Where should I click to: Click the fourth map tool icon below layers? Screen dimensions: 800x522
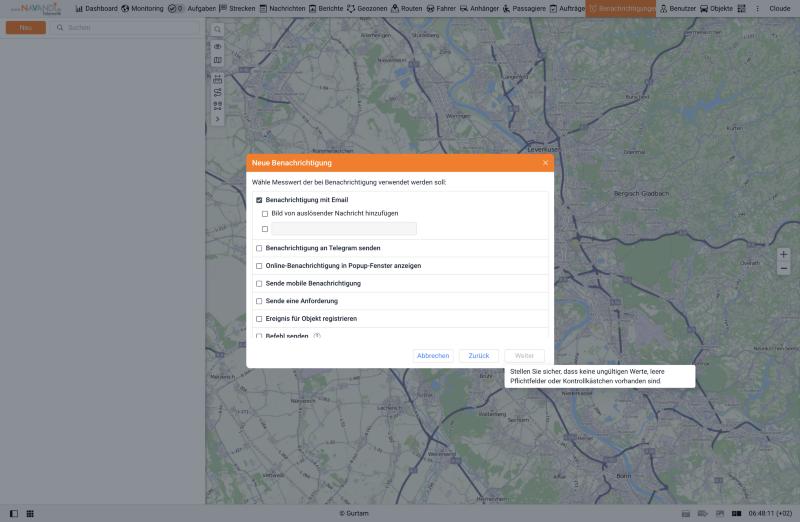217,79
